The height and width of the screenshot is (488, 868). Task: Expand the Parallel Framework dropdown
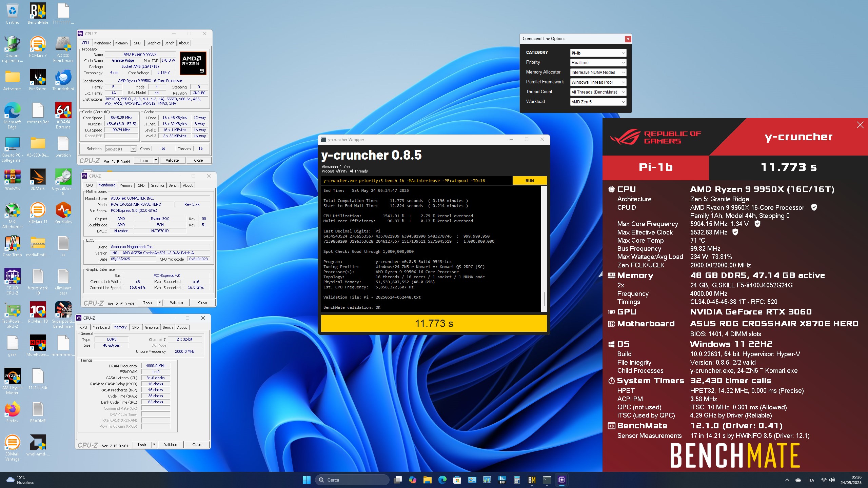click(598, 82)
